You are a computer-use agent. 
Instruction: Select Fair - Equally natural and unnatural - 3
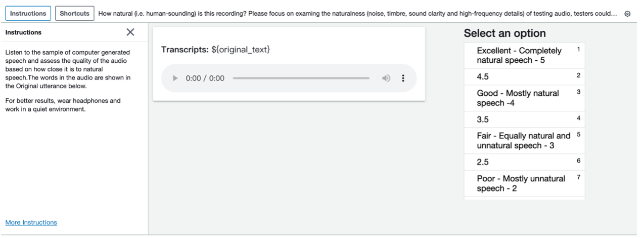click(524, 141)
